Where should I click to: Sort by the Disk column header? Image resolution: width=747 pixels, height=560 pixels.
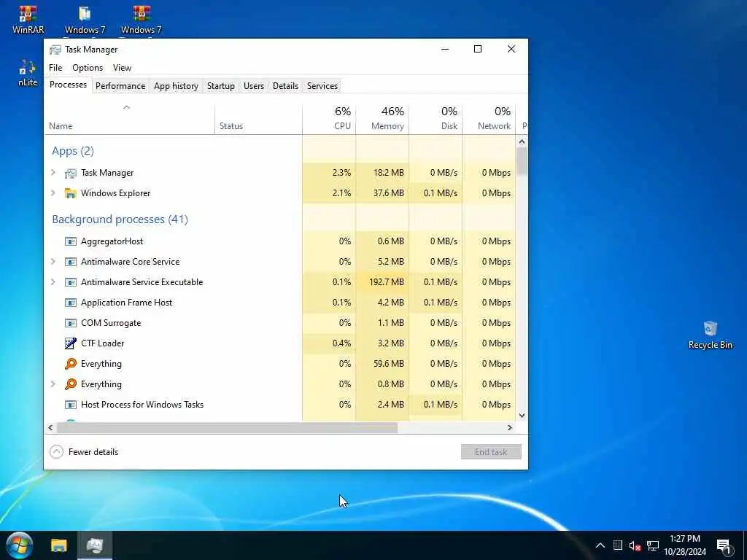[436, 119]
